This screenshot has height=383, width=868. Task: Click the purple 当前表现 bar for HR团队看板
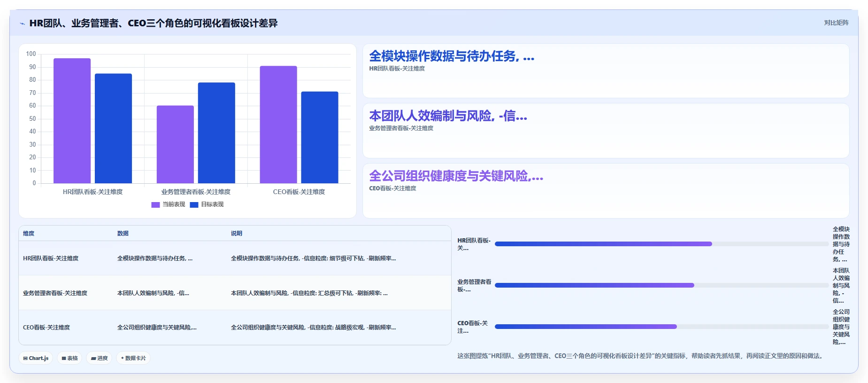72,121
